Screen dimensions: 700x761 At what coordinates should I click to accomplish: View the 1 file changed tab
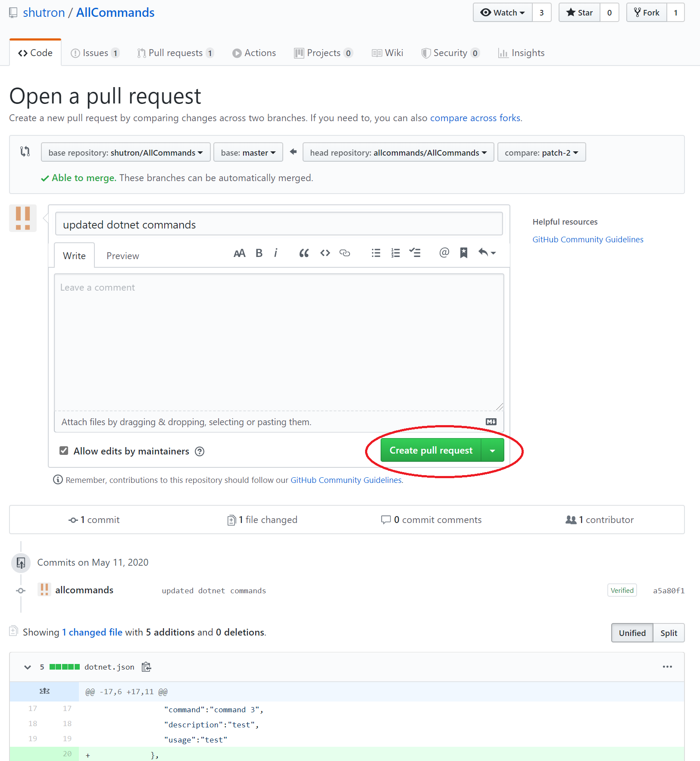pyautogui.click(x=262, y=520)
